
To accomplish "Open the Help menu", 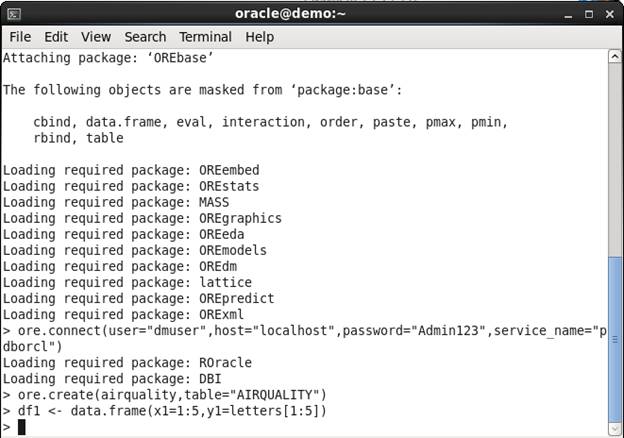I will pyautogui.click(x=259, y=37).
